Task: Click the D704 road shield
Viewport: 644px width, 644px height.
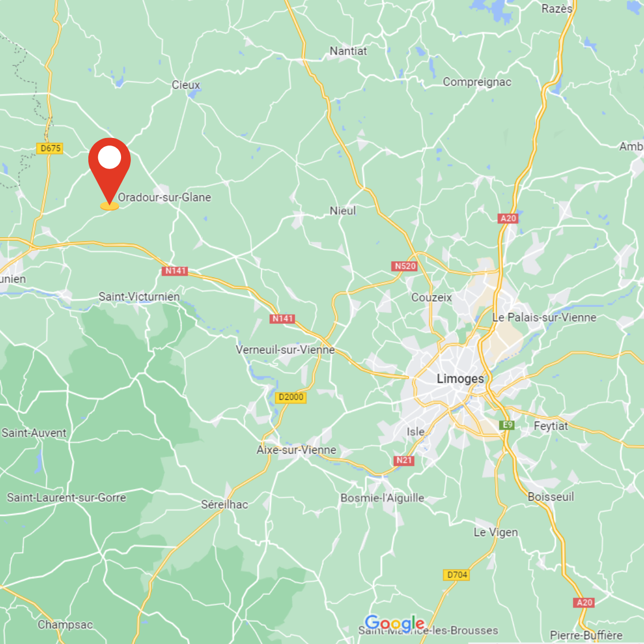Action: [456, 575]
